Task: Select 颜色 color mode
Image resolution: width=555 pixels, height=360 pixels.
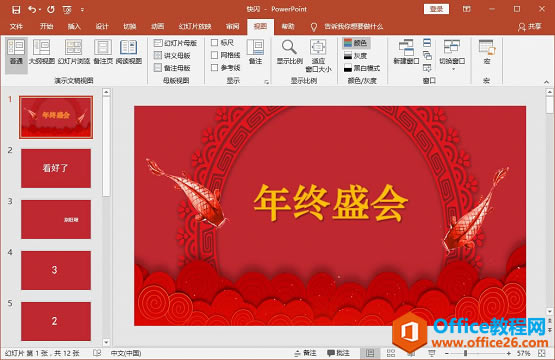Action: point(356,43)
